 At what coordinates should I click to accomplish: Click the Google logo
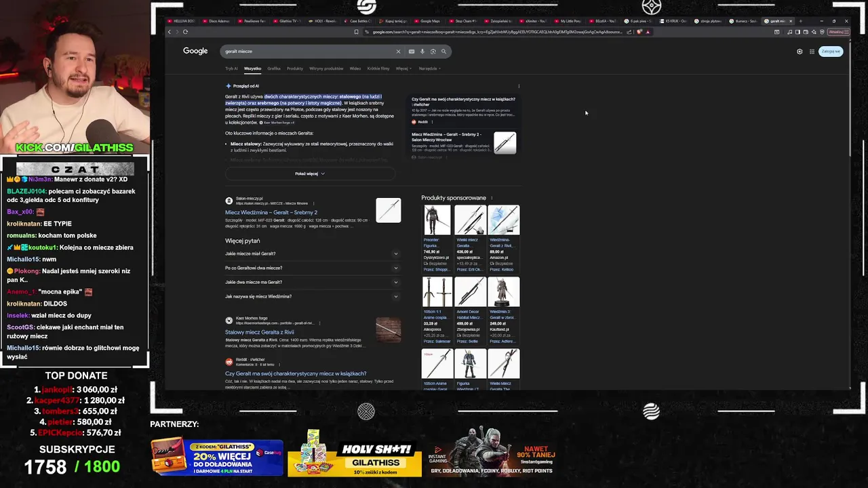coord(195,52)
